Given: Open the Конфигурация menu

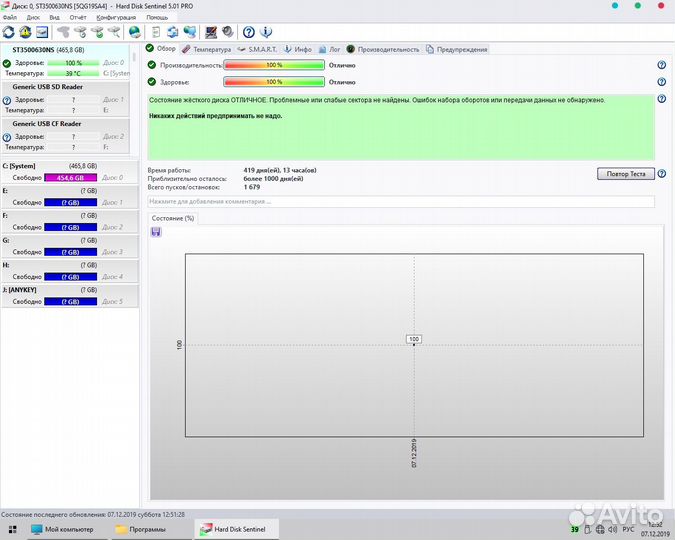Looking at the screenshot, I should [116, 17].
